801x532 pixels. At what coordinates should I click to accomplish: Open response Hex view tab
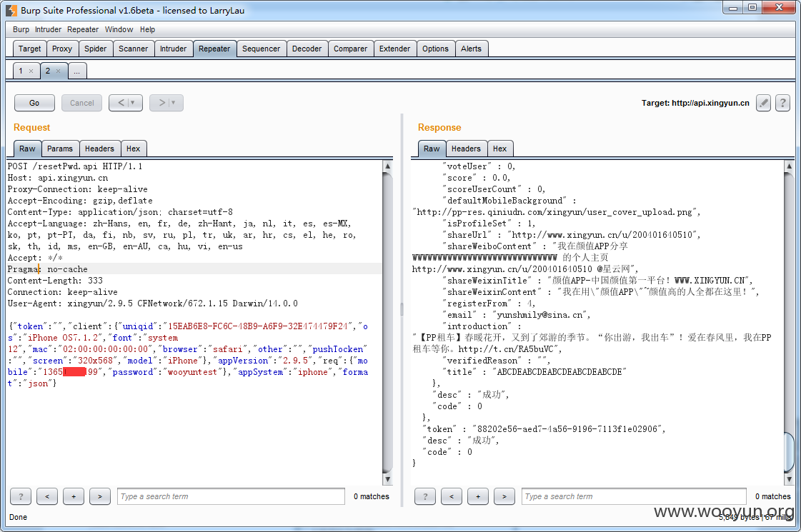(499, 149)
